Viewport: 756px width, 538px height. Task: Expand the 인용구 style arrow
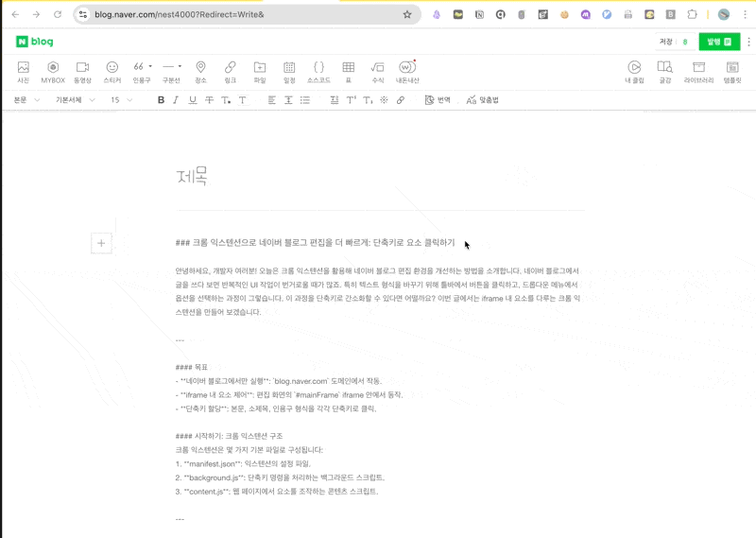click(150, 66)
